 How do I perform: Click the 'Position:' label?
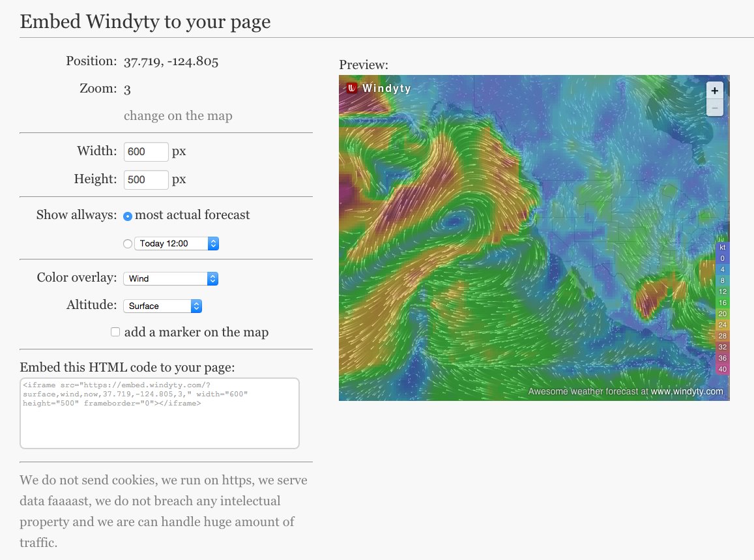[91, 61]
